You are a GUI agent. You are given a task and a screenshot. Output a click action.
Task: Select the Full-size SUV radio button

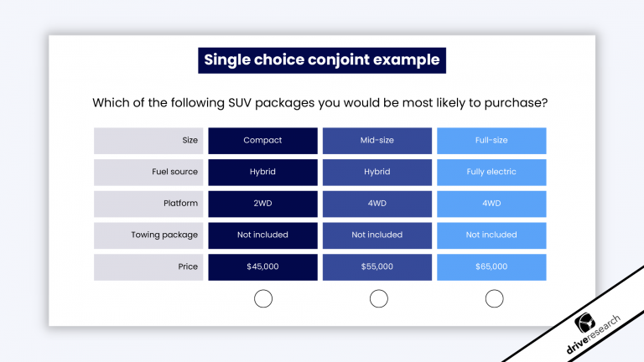click(494, 298)
